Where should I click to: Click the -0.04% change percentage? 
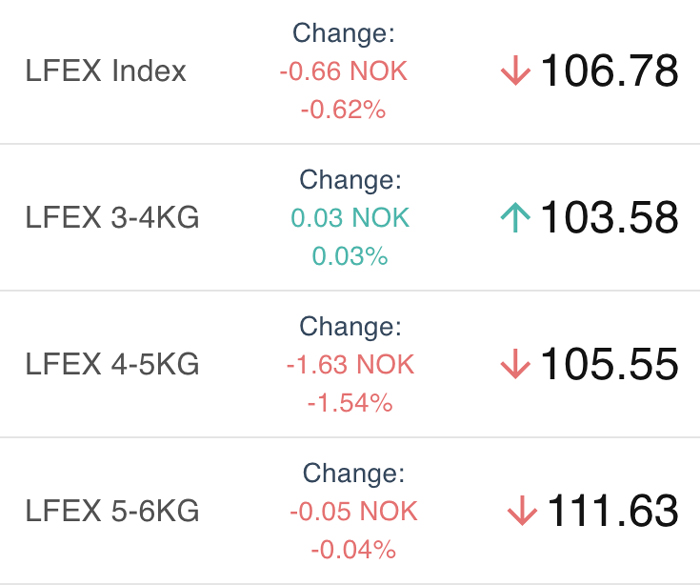(x=354, y=549)
